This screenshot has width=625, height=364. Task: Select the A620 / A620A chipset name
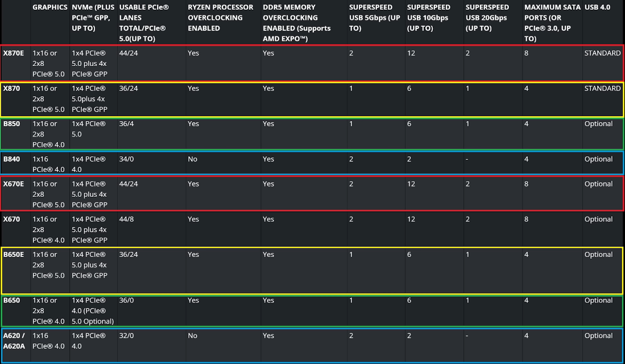tap(14, 341)
